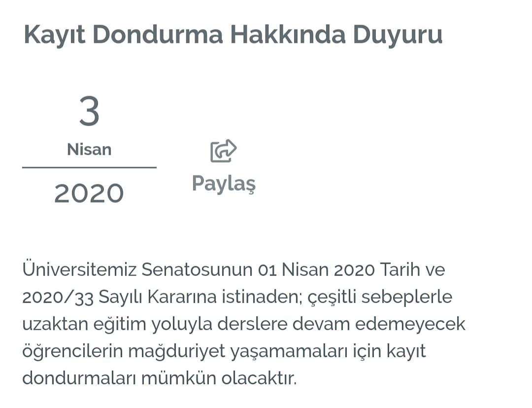Click the word edemeyecek
This screenshot has width=532, height=408.
(410, 325)
